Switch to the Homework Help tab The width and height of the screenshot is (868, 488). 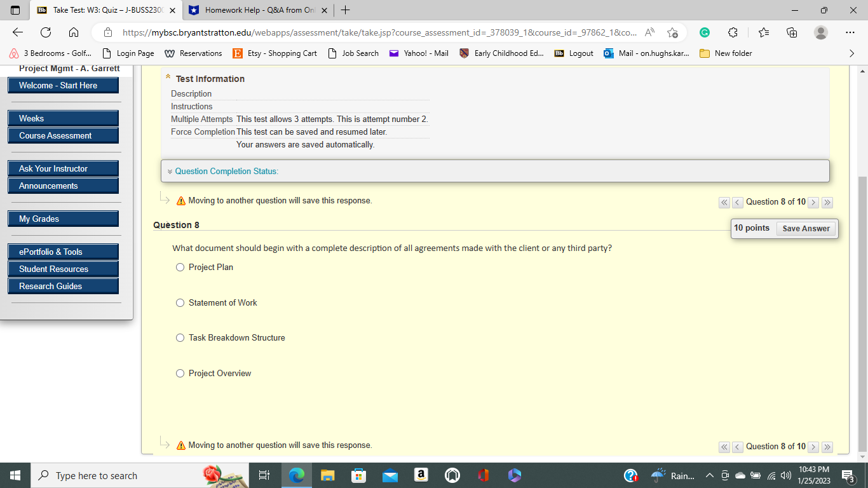(x=254, y=10)
